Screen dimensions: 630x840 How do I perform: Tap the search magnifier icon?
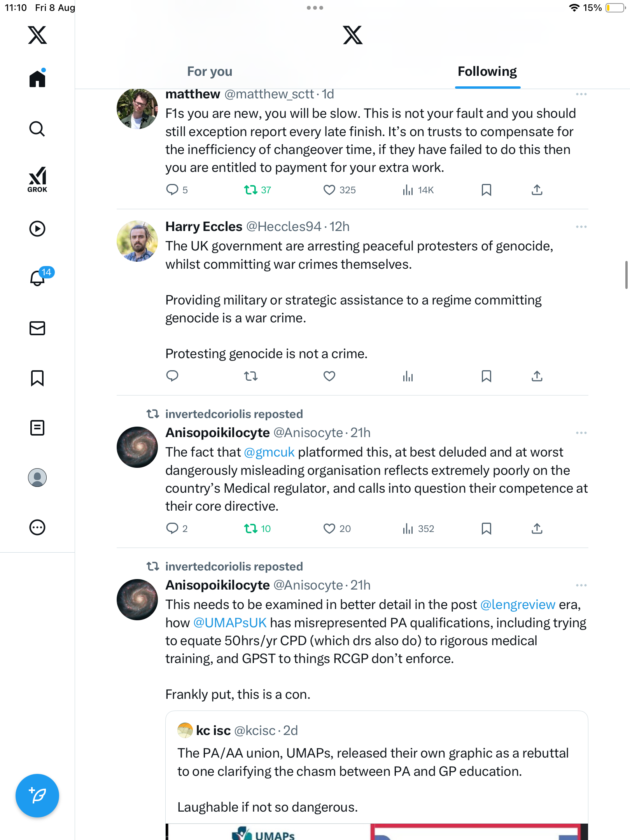pos(37,129)
